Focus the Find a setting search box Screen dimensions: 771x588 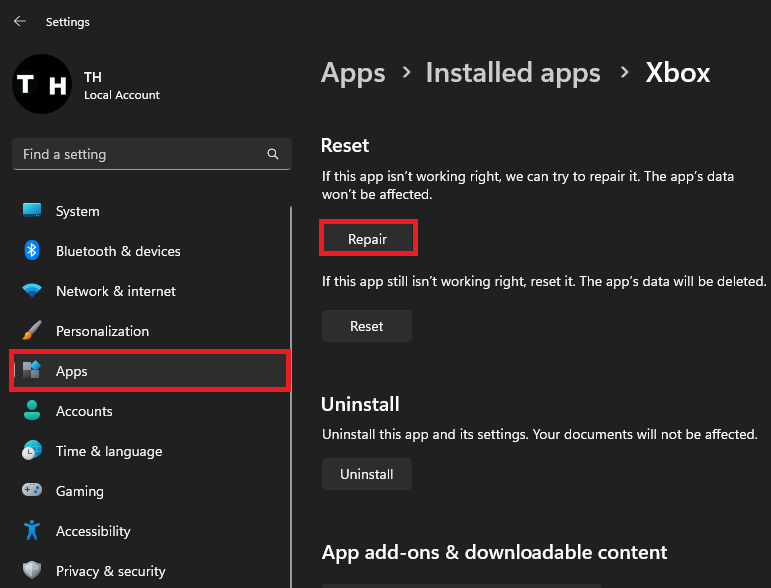click(x=140, y=155)
